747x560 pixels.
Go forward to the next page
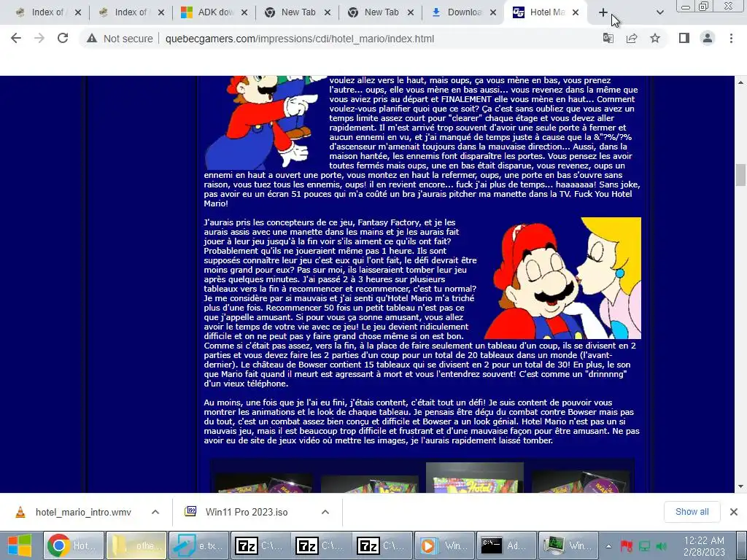39,38
